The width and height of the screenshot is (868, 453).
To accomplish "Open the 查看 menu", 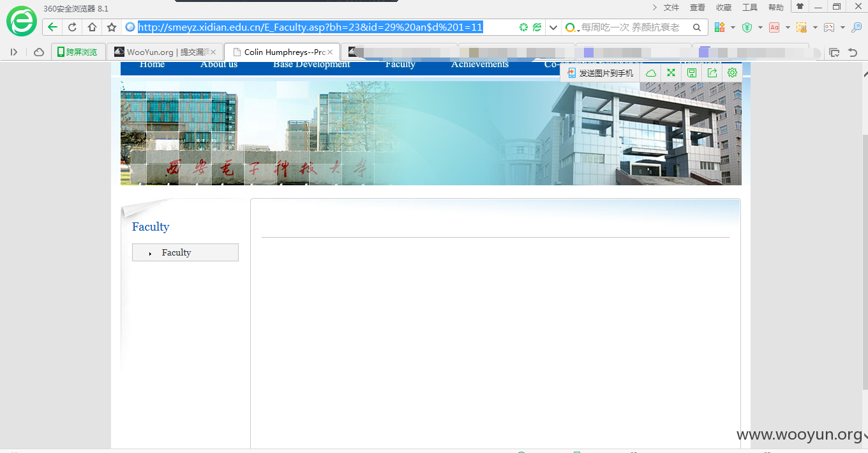I will pos(698,8).
